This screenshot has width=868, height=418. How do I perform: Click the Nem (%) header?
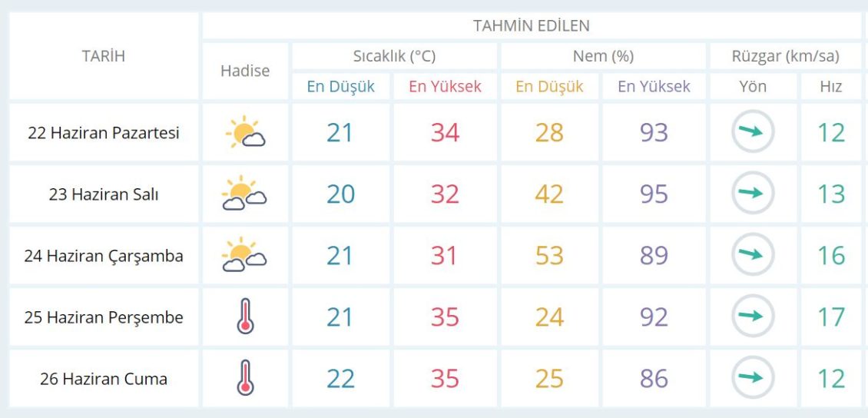click(603, 56)
